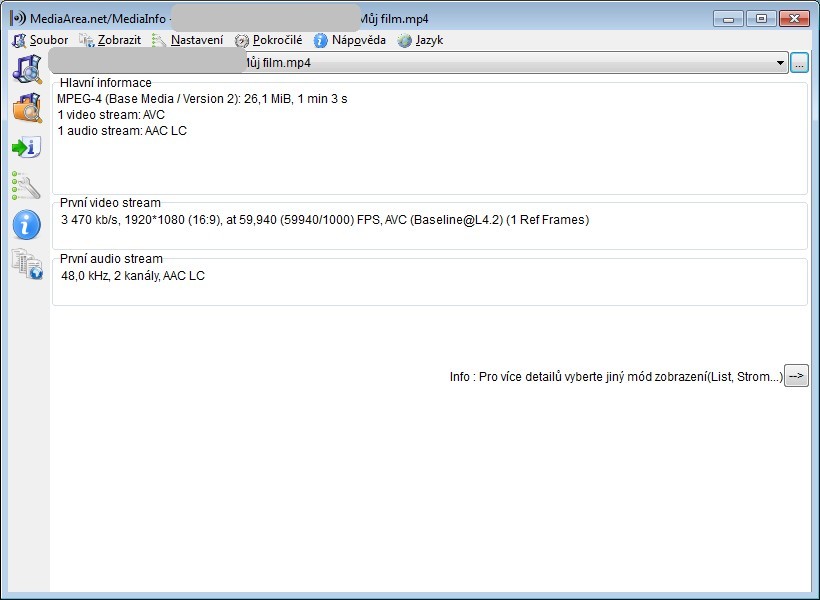Click the '-->' button to change view mode

pyautogui.click(x=796, y=376)
